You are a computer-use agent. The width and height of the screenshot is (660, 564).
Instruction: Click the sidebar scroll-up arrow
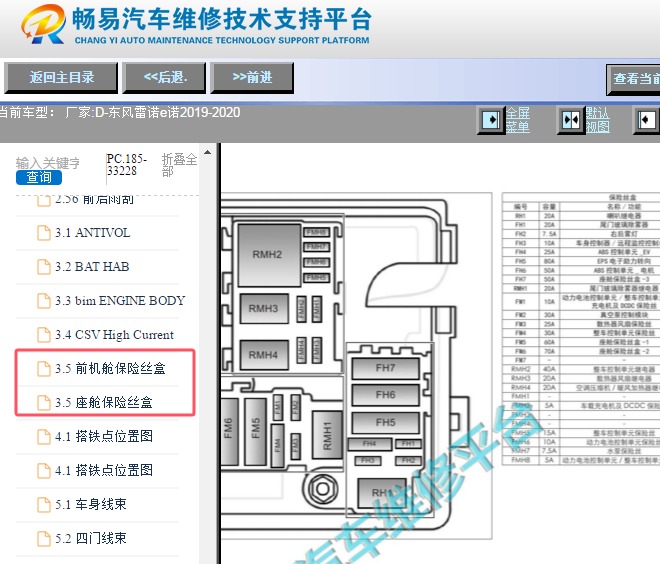207,152
